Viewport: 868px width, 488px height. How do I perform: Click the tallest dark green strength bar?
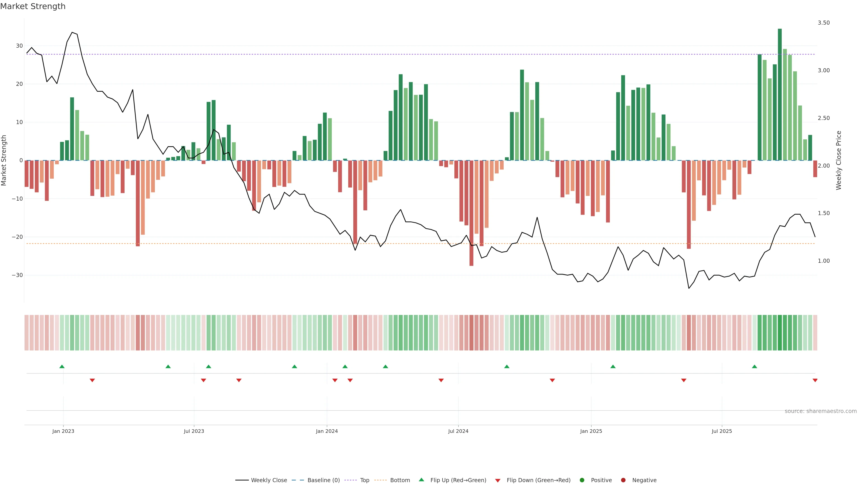[x=780, y=94]
